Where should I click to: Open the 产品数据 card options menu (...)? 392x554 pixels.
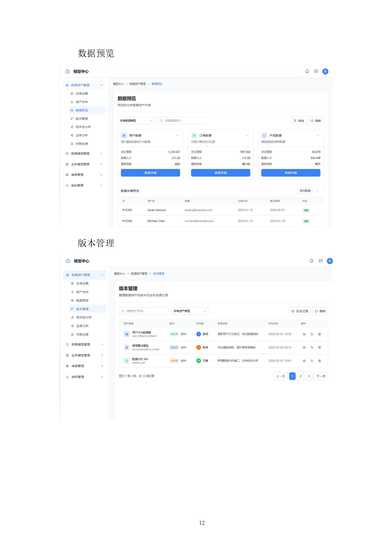click(x=317, y=135)
